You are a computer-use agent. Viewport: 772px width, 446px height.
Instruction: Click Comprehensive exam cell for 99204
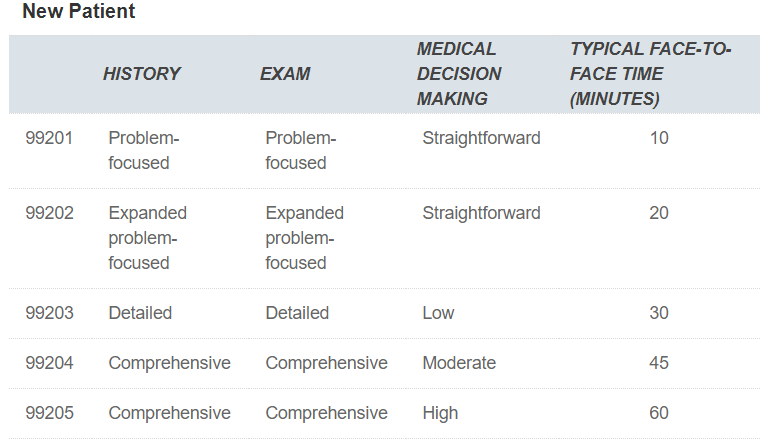[326, 363]
